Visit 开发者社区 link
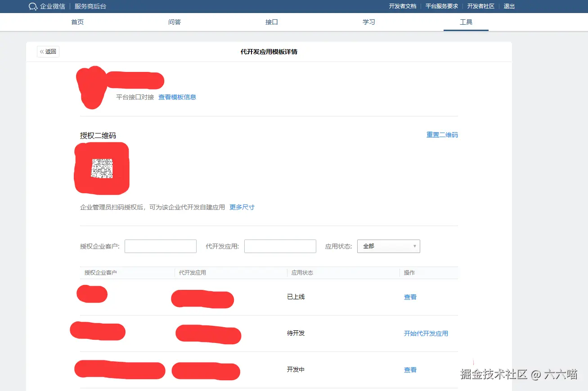 [481, 6]
